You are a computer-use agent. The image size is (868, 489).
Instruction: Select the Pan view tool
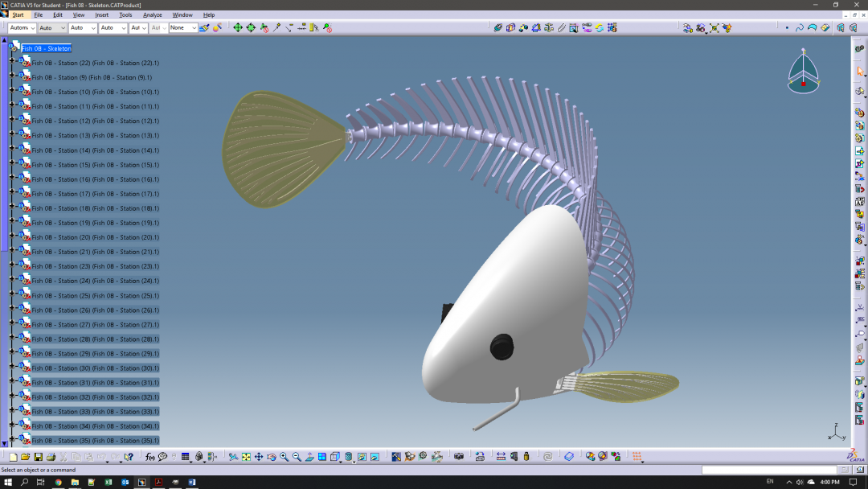pos(258,458)
